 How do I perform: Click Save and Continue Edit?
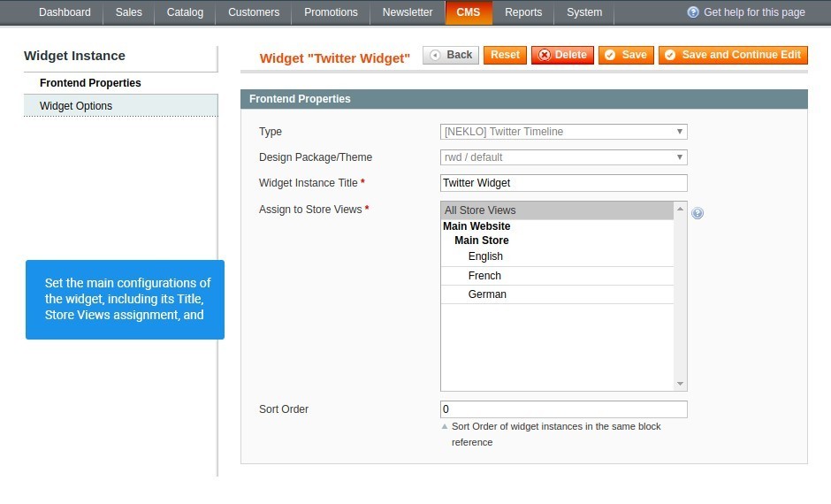click(733, 55)
